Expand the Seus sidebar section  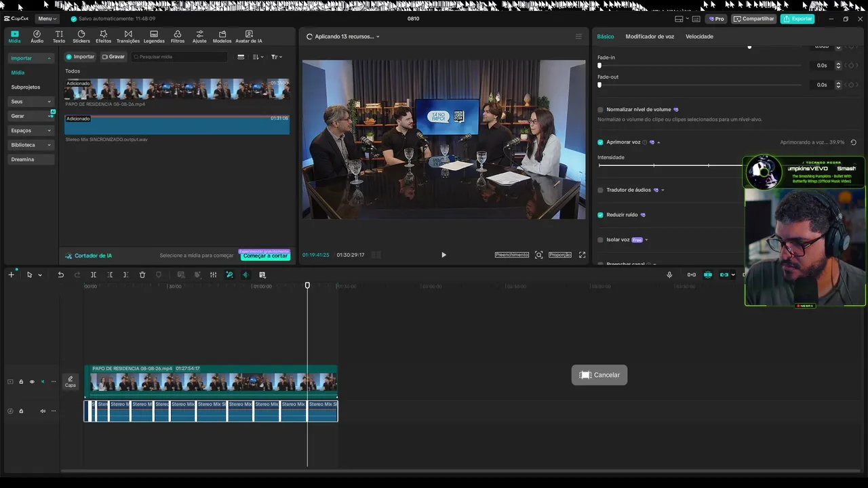31,102
